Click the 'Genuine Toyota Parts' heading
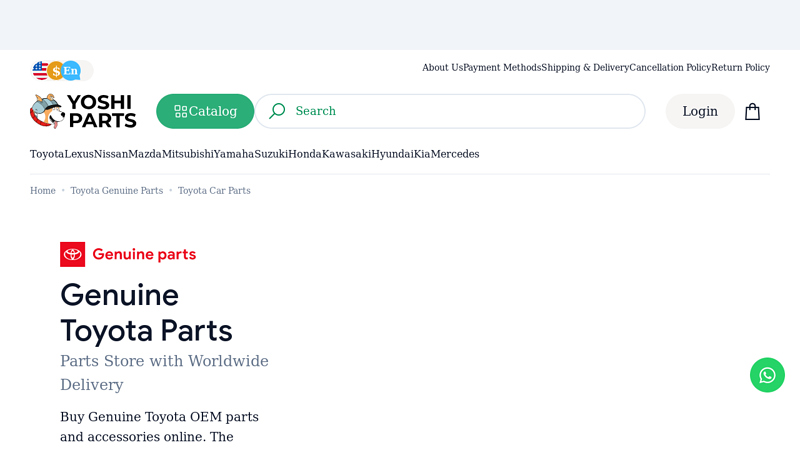Screen dimensions: 800x450 point(146,313)
